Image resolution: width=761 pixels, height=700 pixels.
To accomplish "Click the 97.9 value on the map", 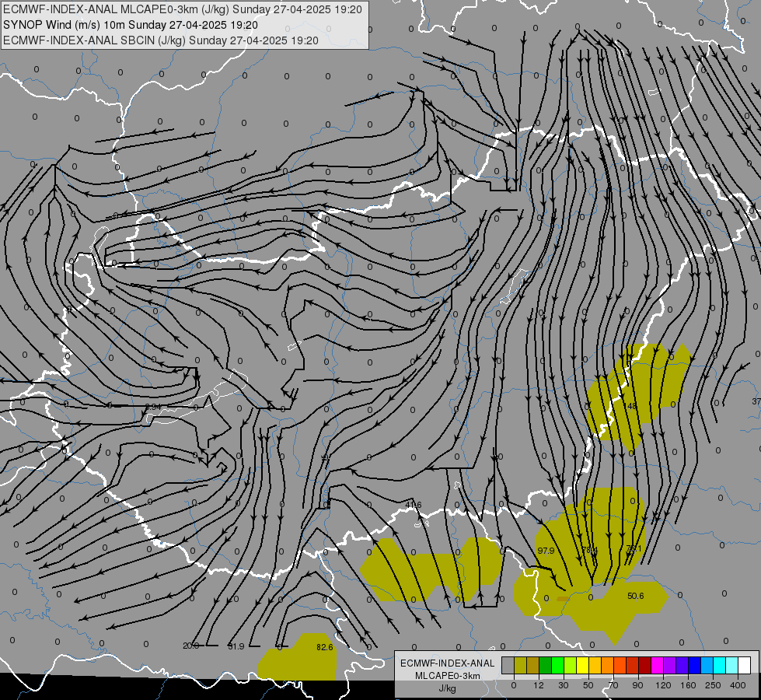I will [x=546, y=551].
